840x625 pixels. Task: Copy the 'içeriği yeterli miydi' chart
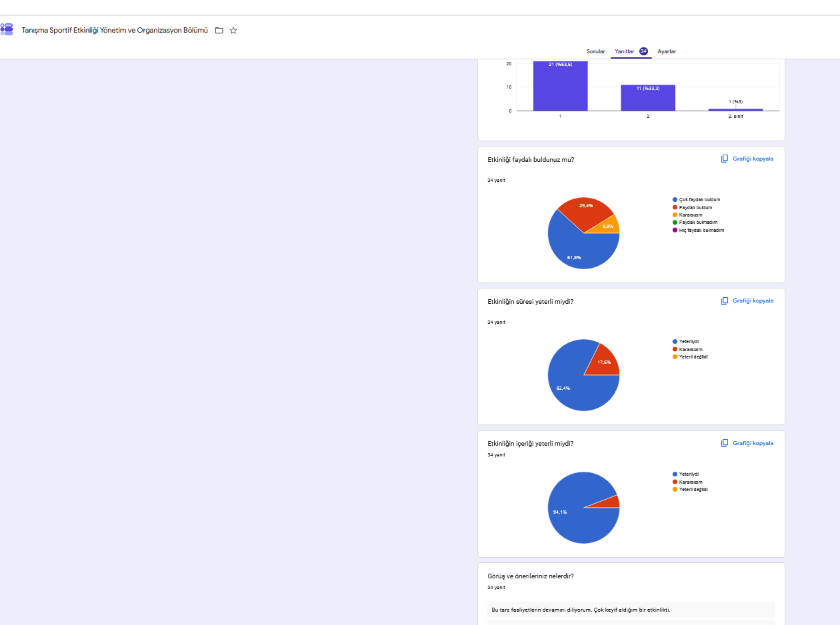point(747,443)
